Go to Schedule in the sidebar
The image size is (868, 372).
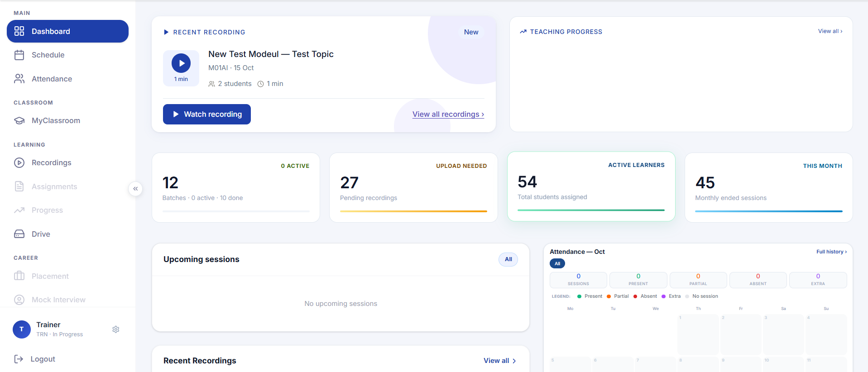click(x=67, y=55)
